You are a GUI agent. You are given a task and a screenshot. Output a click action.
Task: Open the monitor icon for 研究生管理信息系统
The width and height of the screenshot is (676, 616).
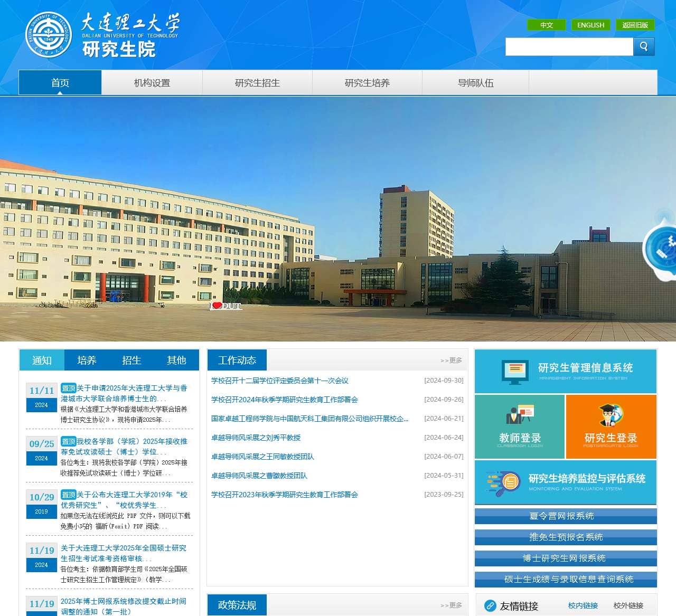(515, 372)
